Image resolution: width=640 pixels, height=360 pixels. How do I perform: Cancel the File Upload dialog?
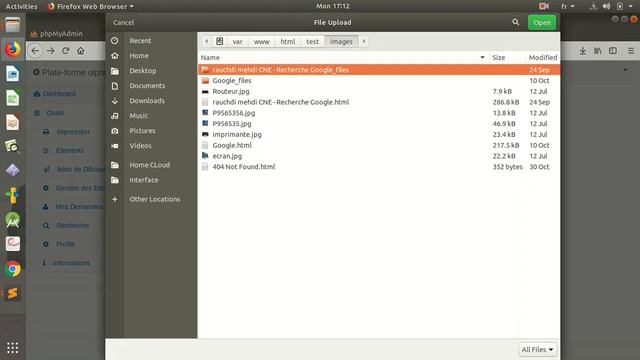pos(123,22)
